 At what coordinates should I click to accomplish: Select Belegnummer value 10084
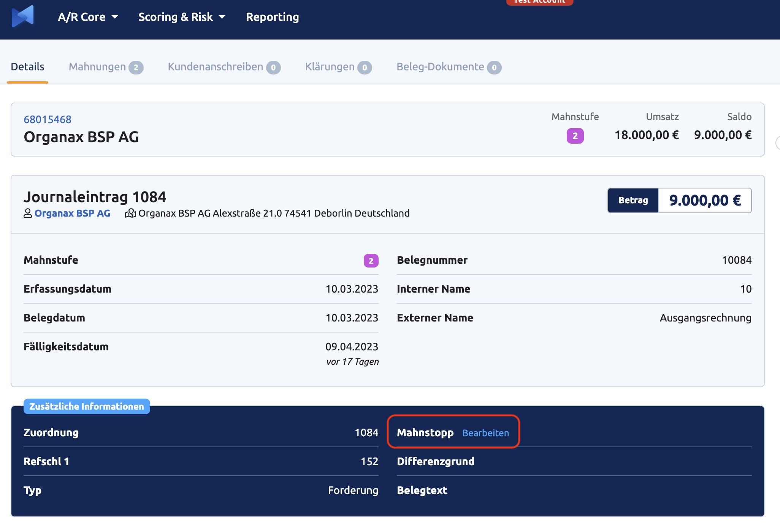[x=737, y=260]
